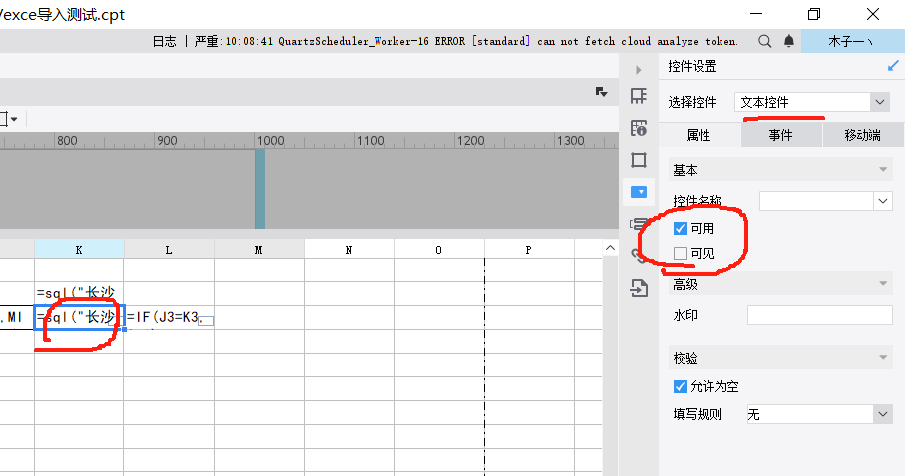The width and height of the screenshot is (905, 476).
Task: Open the 选择控件 dropdown showing 文本控件
Action: click(811, 102)
